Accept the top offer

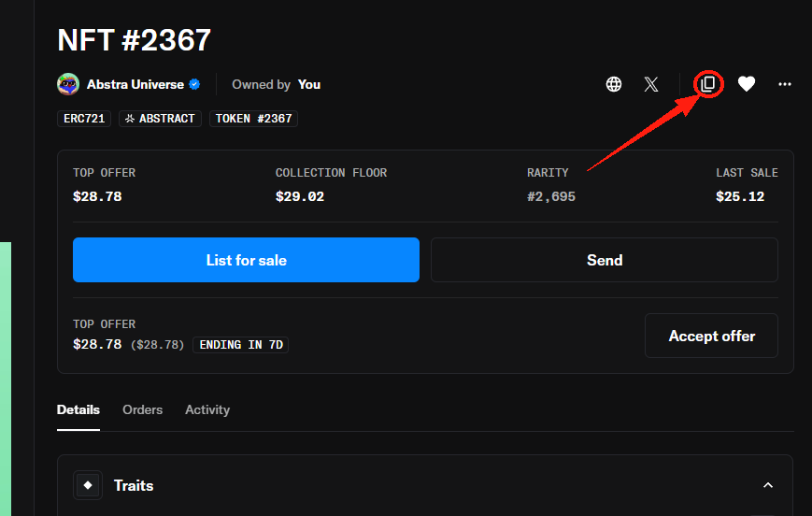711,336
